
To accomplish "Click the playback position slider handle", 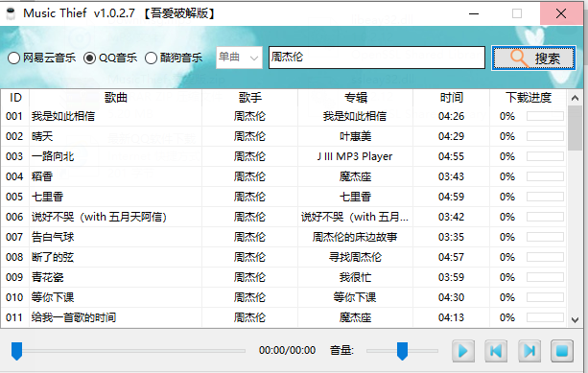I will click(x=16, y=351).
